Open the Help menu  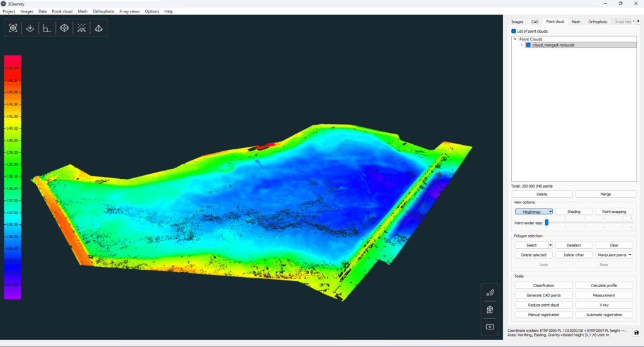click(169, 11)
